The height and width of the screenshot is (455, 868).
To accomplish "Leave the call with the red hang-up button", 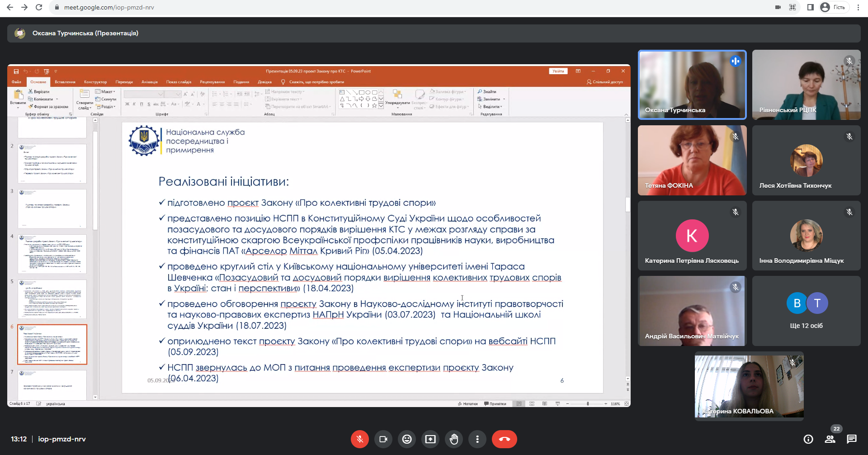I will tap(505, 439).
